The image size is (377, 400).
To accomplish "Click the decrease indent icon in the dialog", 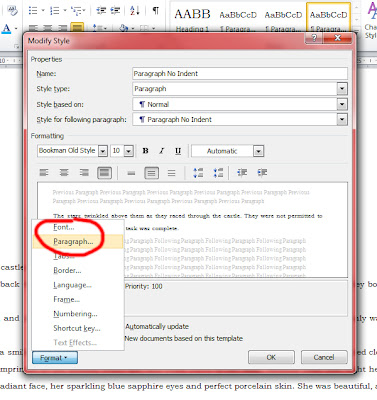I will [242, 173].
